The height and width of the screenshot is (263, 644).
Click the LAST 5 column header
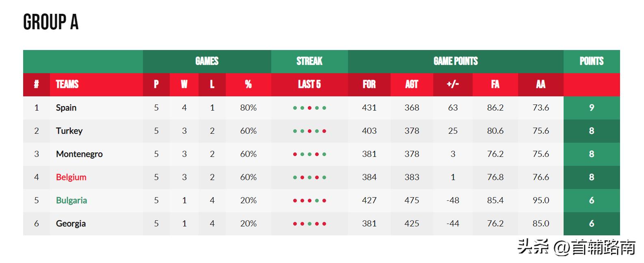[x=309, y=85]
